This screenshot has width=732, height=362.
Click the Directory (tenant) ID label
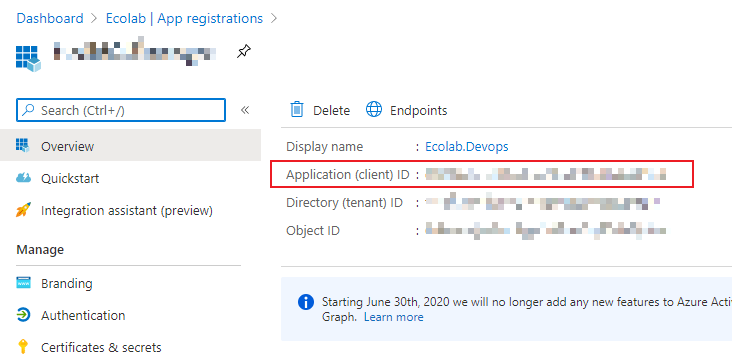click(344, 203)
